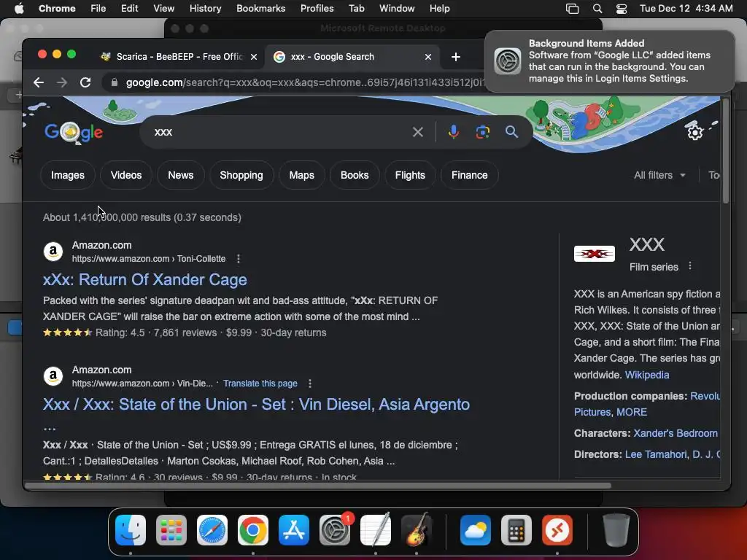Open App Store from the Dock
The width and height of the screenshot is (747, 560).
click(x=294, y=530)
